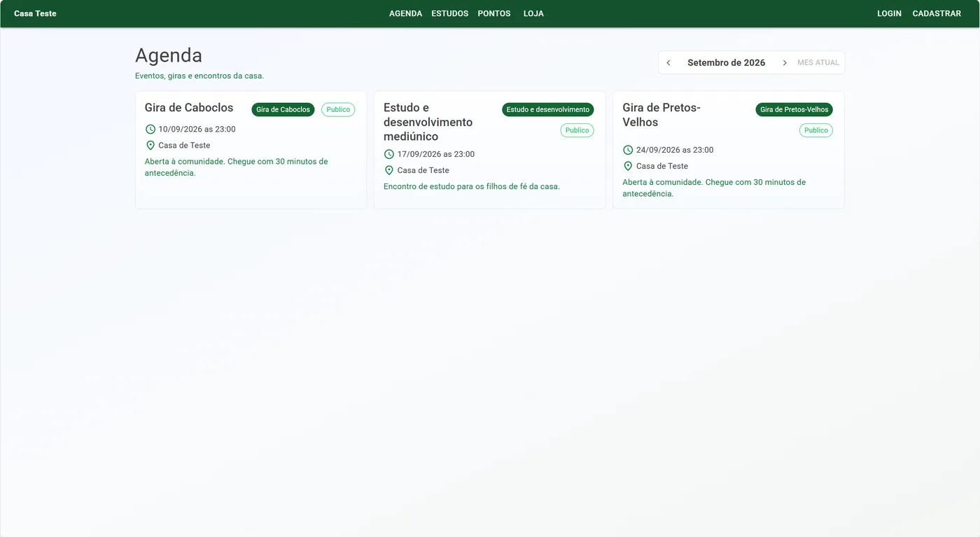Navigate to Pontos in the top menu
The width and height of the screenshot is (980, 537).
(494, 13)
